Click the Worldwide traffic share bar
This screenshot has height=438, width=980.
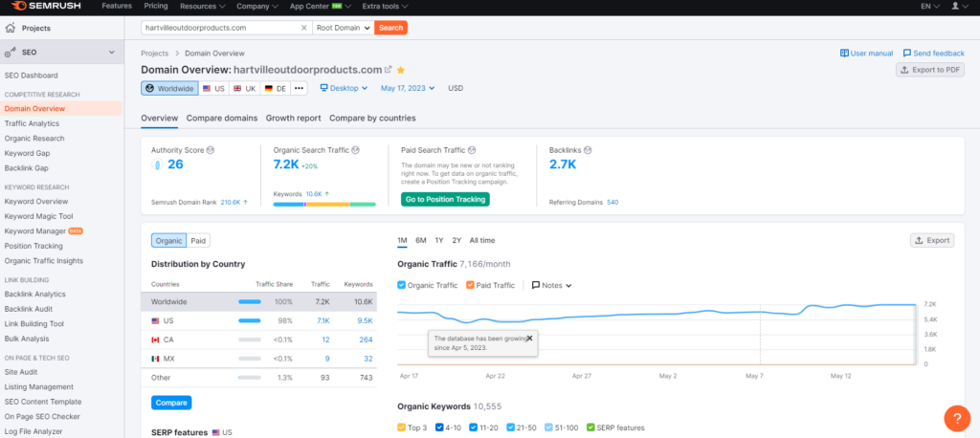click(x=250, y=302)
